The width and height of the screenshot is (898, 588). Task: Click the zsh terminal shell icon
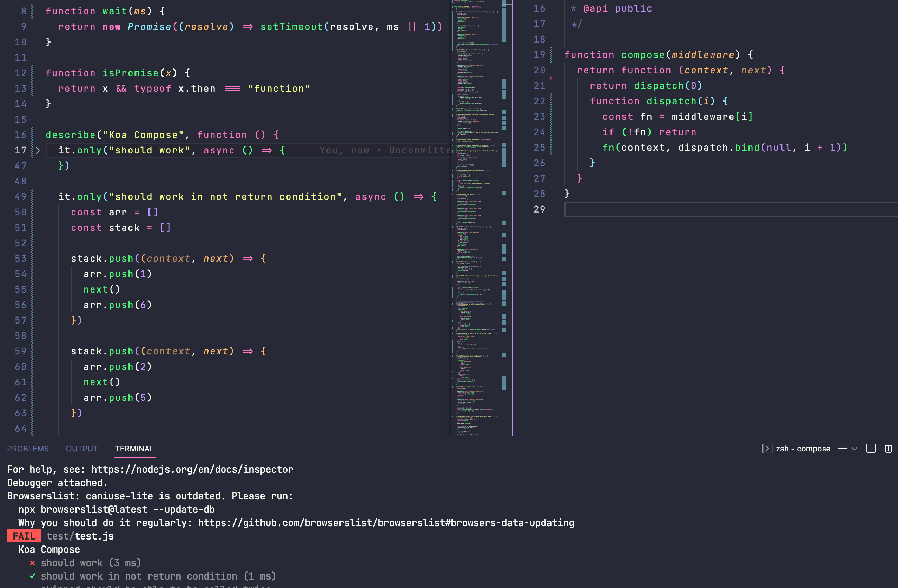767,448
